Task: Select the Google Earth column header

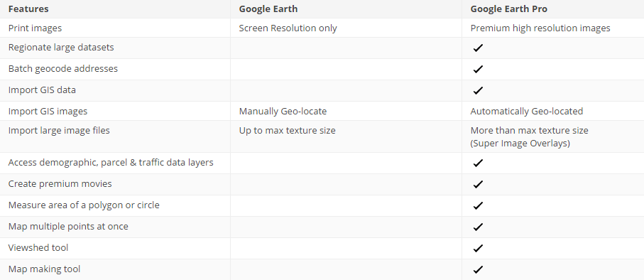Action: click(x=268, y=9)
